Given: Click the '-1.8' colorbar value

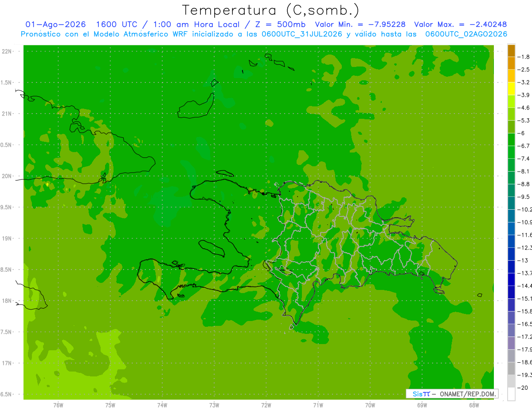Looking at the screenshot, I should 524,57.
